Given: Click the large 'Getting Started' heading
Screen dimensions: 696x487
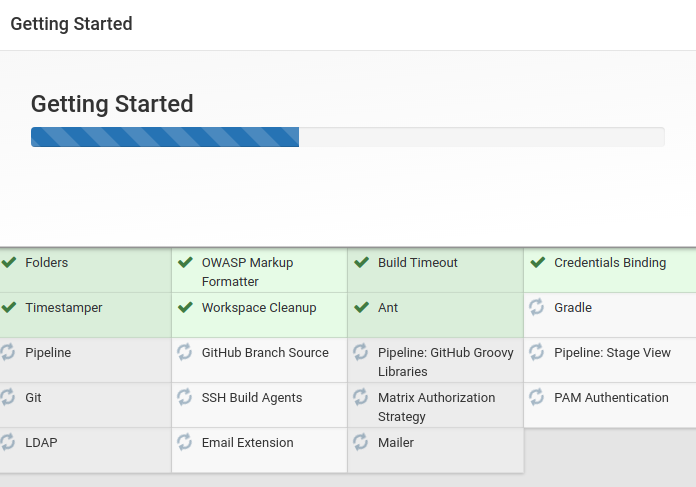Looking at the screenshot, I should [x=112, y=104].
